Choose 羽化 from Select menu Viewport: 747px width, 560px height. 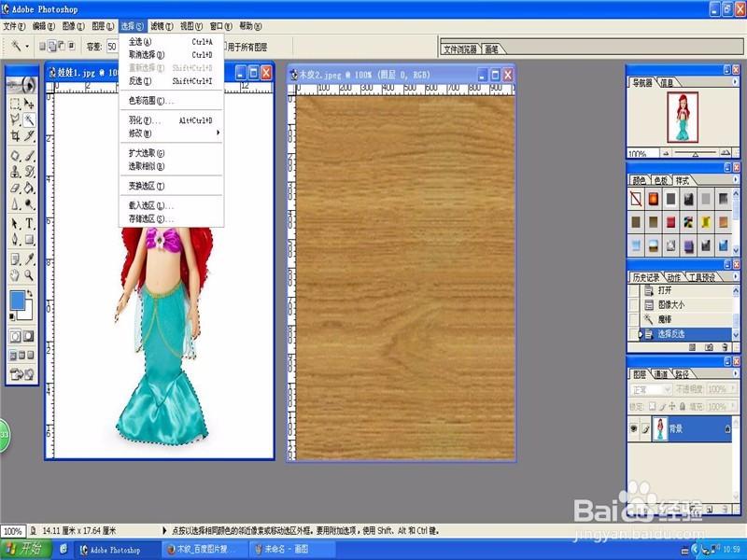coord(171,120)
